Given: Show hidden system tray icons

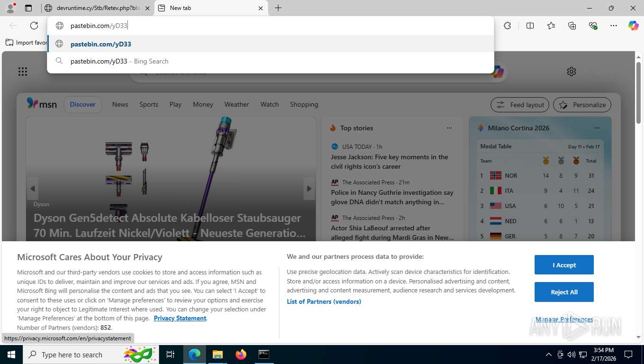Looking at the screenshot, I should [549, 355].
